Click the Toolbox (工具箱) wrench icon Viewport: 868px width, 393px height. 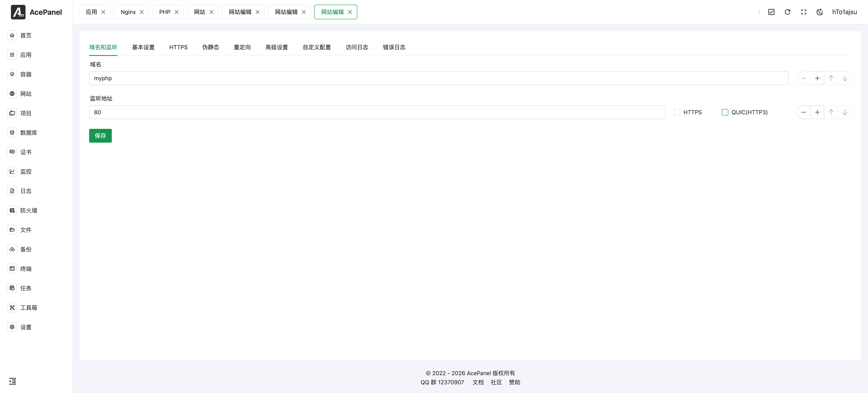(x=12, y=307)
